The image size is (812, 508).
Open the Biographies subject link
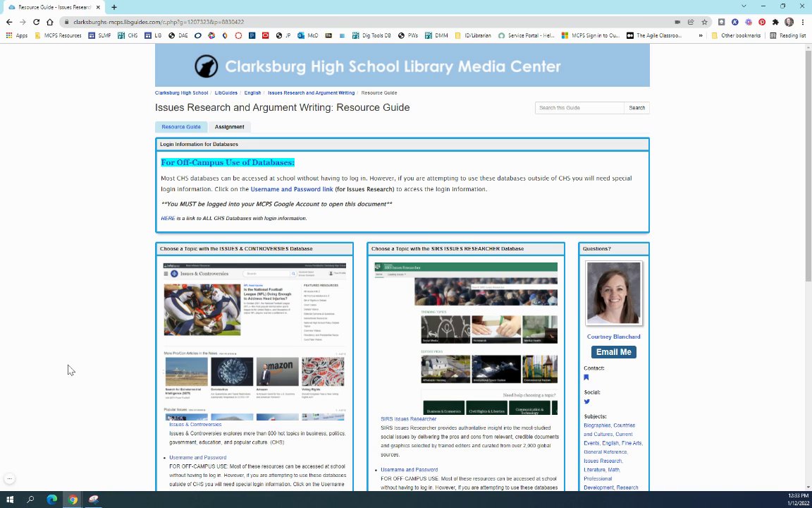click(x=597, y=425)
